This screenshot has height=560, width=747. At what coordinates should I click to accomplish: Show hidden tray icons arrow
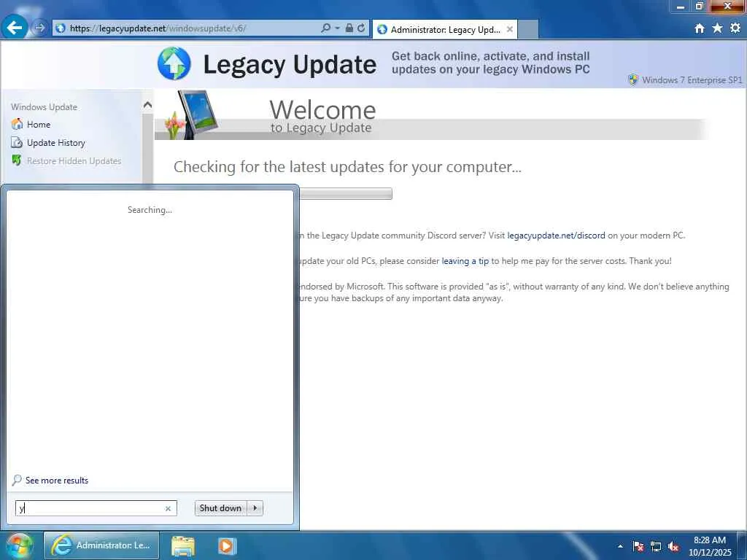tap(620, 546)
